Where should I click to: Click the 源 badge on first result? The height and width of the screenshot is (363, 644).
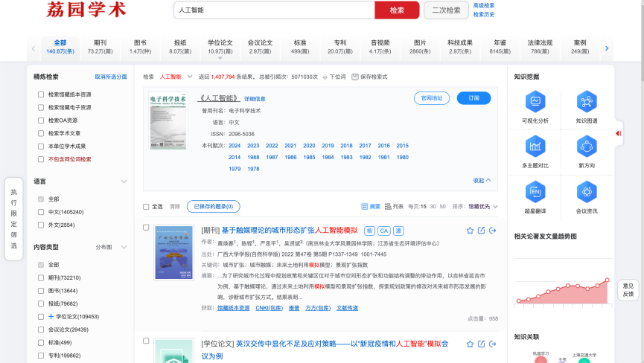(x=398, y=231)
